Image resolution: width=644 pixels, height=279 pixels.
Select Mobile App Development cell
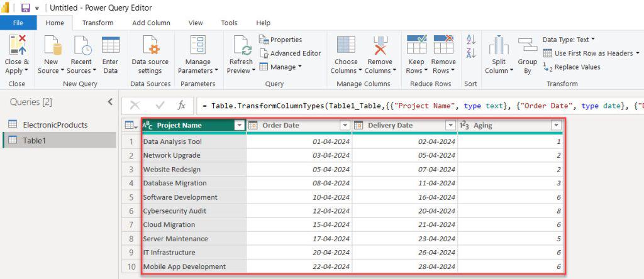(x=194, y=266)
